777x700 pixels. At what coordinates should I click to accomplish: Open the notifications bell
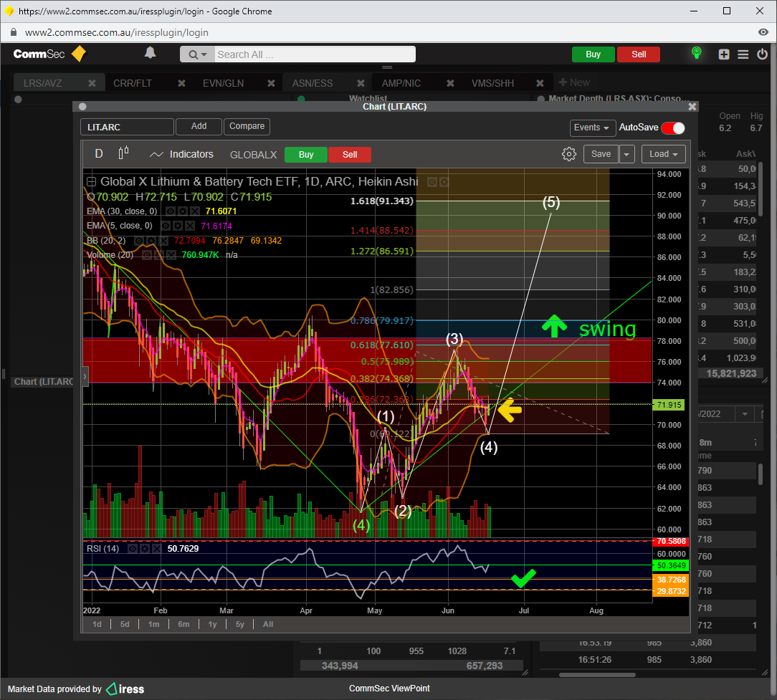pyautogui.click(x=150, y=53)
